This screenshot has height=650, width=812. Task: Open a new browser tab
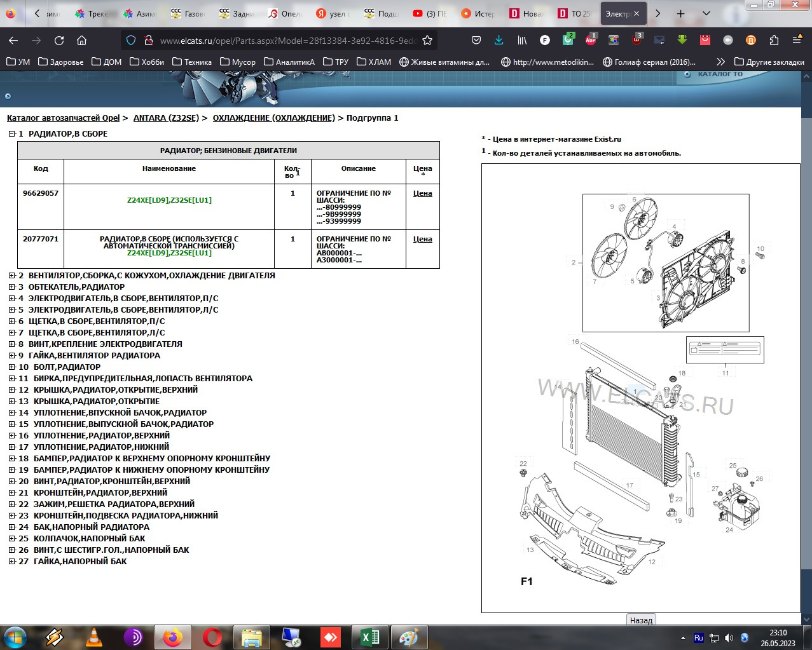tap(680, 13)
